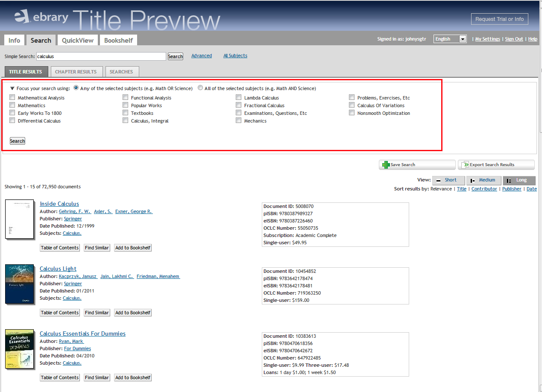The height and width of the screenshot is (392, 542).
Task: Click the Sign Out link
Action: click(514, 39)
